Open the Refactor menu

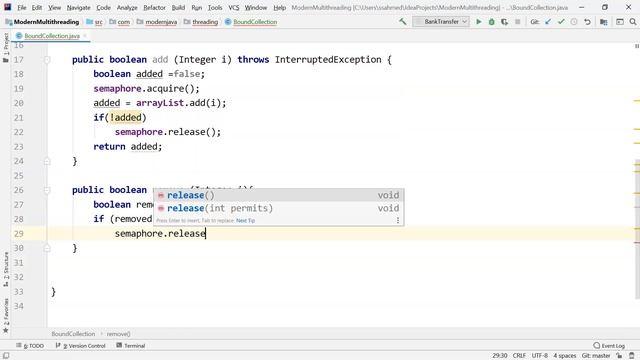pos(154,7)
